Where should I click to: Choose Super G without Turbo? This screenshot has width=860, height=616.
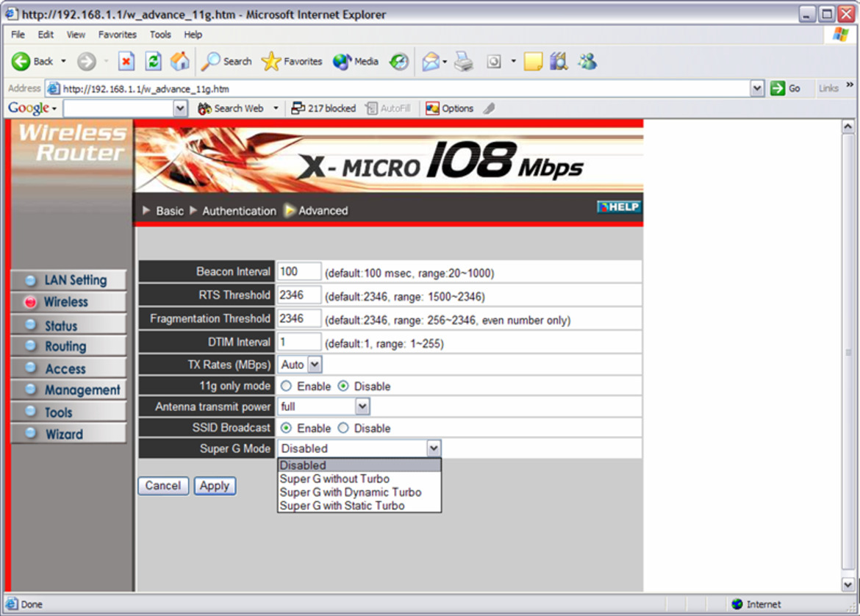359,479
